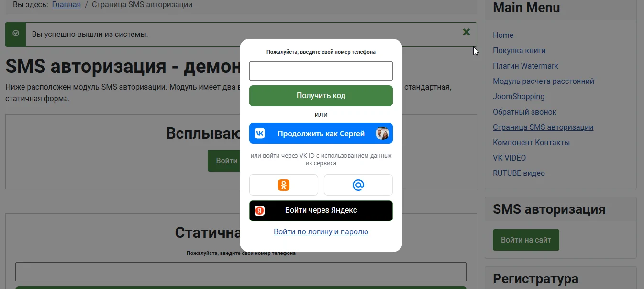Open Модуль расчета расстояний menu item
The height and width of the screenshot is (289, 644).
point(544,81)
